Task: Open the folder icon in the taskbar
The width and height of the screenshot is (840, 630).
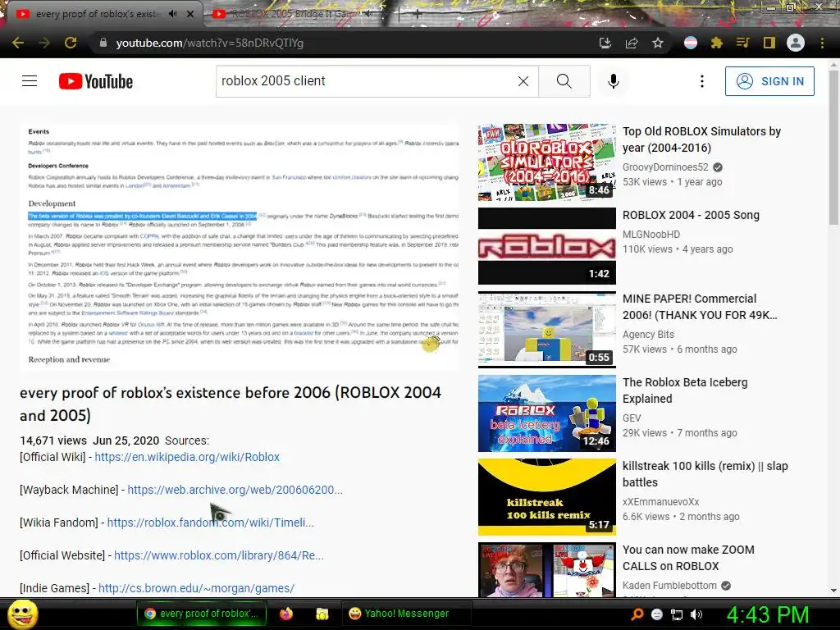Action: (x=322, y=614)
